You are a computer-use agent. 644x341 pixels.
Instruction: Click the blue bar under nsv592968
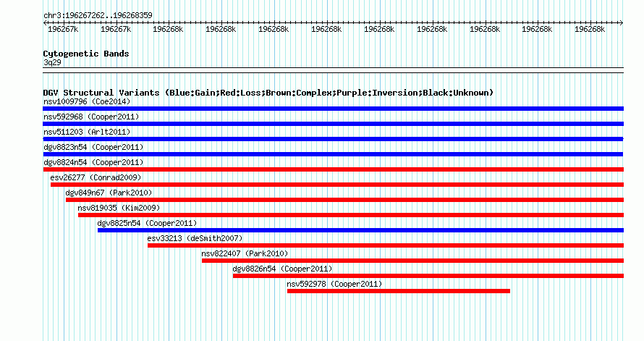click(x=333, y=124)
